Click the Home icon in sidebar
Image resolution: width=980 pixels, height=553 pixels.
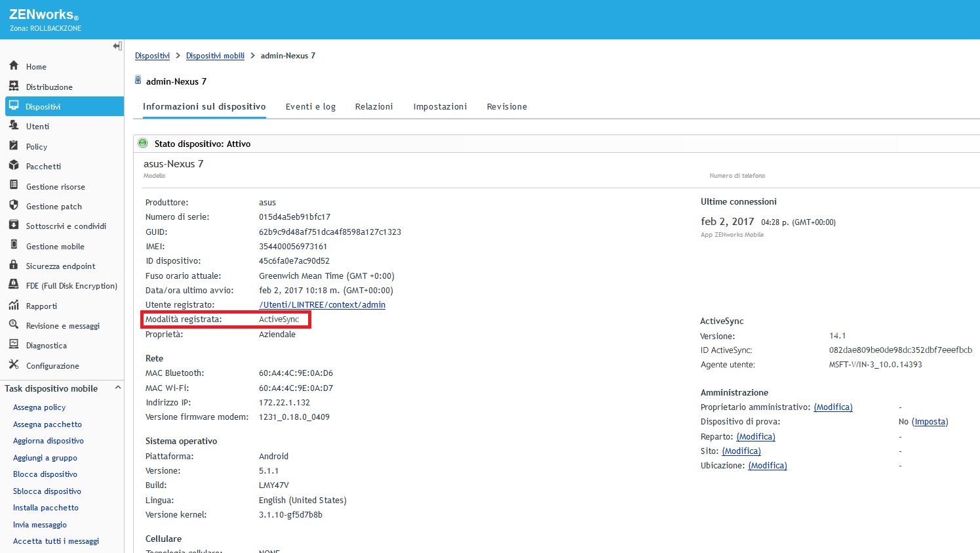14,66
